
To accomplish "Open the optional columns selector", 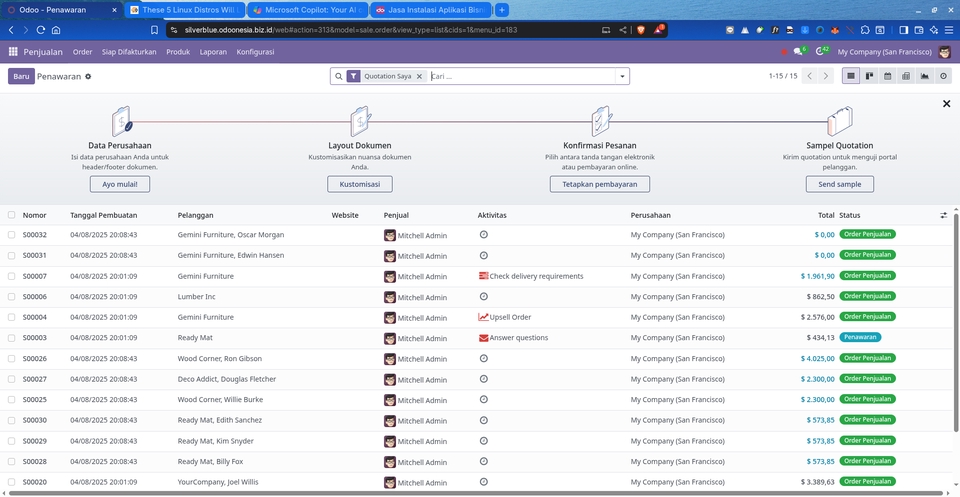I will (943, 215).
